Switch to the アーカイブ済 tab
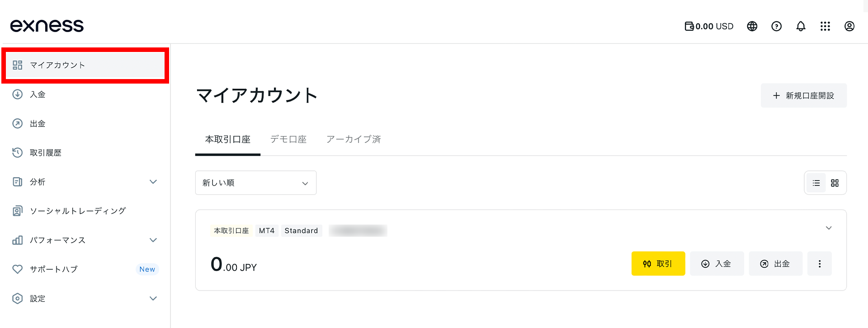This screenshot has width=868, height=328. [354, 140]
